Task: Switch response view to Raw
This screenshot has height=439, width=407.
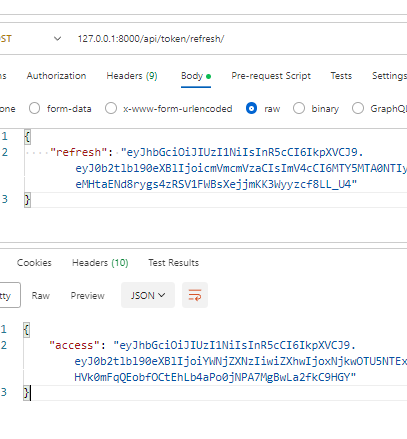Action: coord(41,295)
